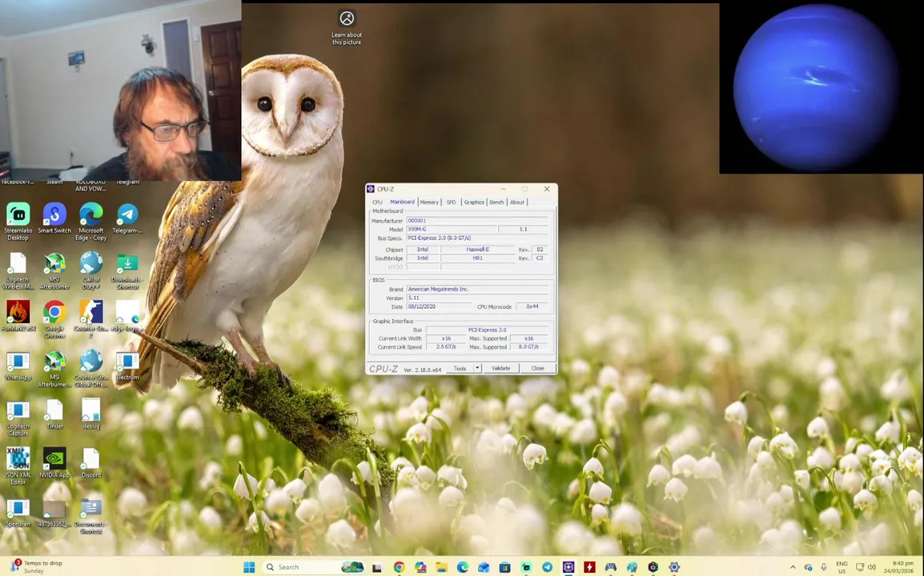This screenshot has width=924, height=576.
Task: Select the Google Chrome desktop shortcut
Action: point(54,319)
